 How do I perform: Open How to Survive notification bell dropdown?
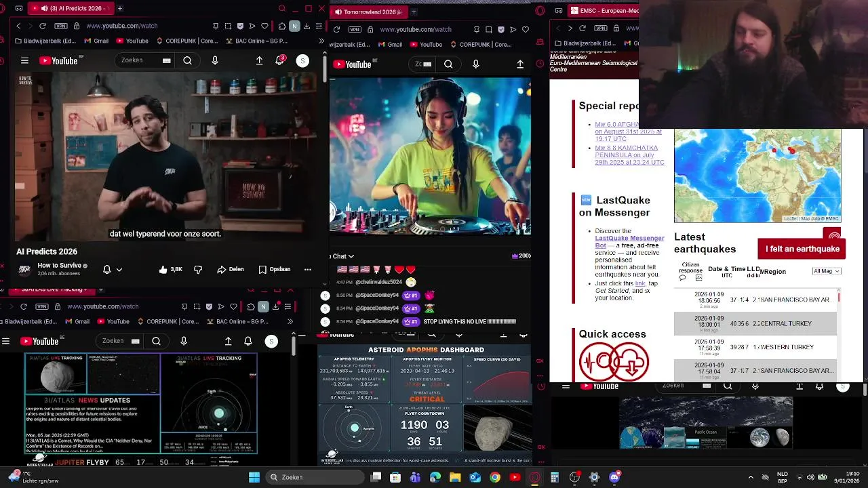[x=112, y=269]
